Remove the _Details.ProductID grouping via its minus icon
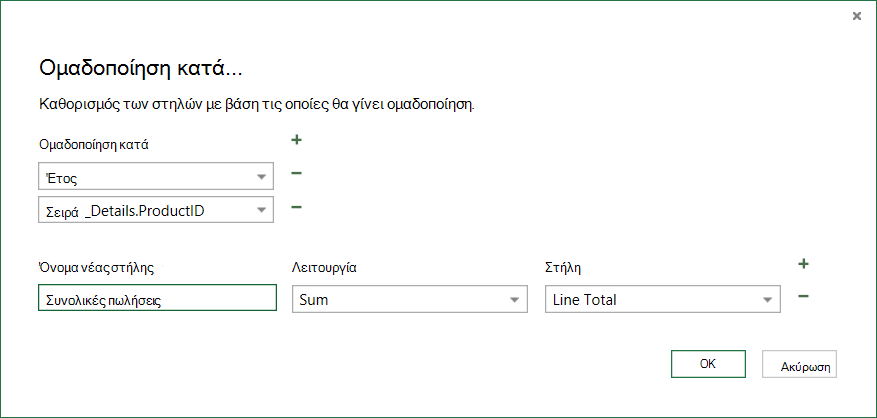 (x=297, y=208)
